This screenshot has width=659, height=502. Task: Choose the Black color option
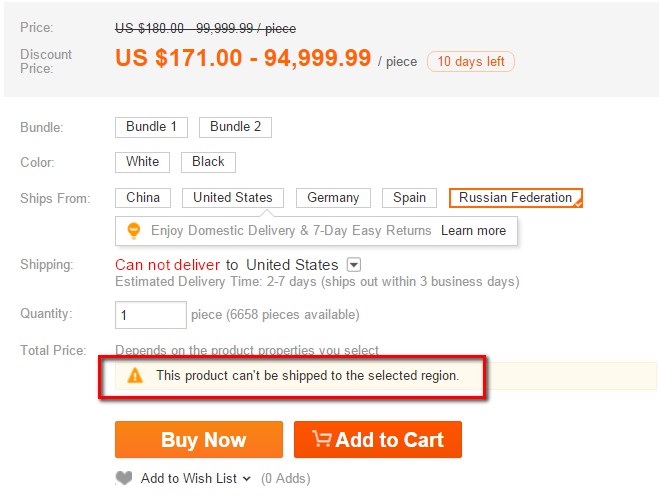click(209, 162)
